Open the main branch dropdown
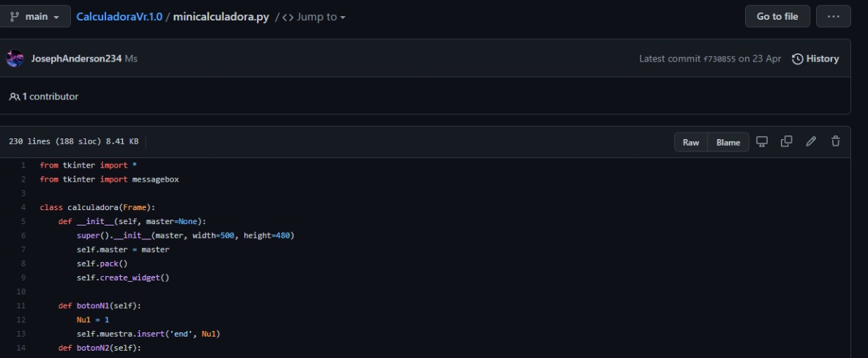The image size is (868, 358). tap(36, 16)
